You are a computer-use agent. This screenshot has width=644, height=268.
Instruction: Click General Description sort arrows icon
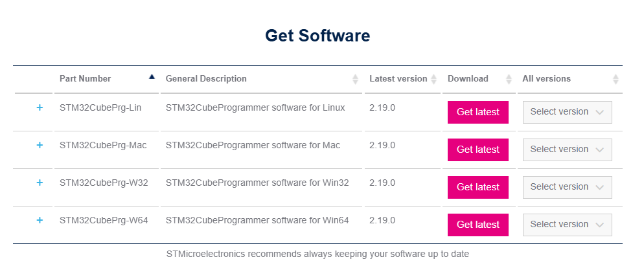(x=355, y=79)
